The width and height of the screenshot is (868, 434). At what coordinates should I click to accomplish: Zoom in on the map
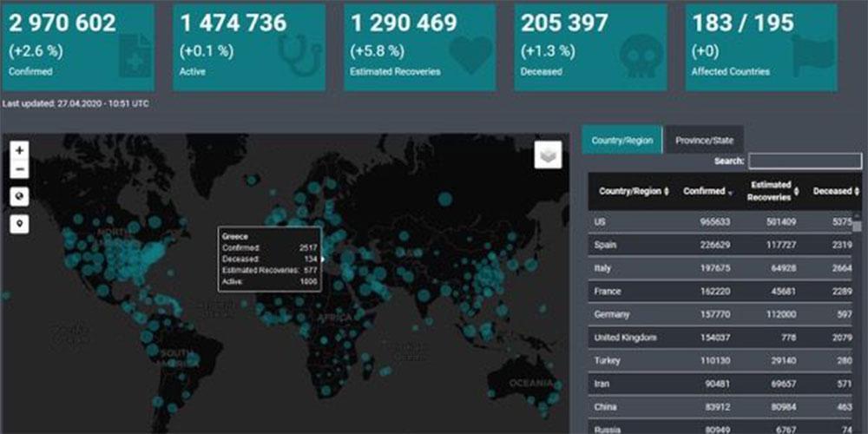[20, 150]
